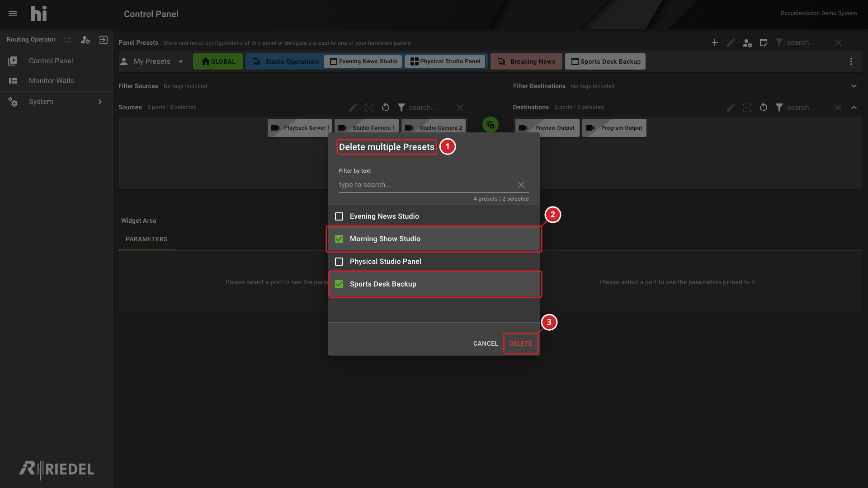Check the Evening News Studio checkbox
868x488 pixels.
(339, 216)
